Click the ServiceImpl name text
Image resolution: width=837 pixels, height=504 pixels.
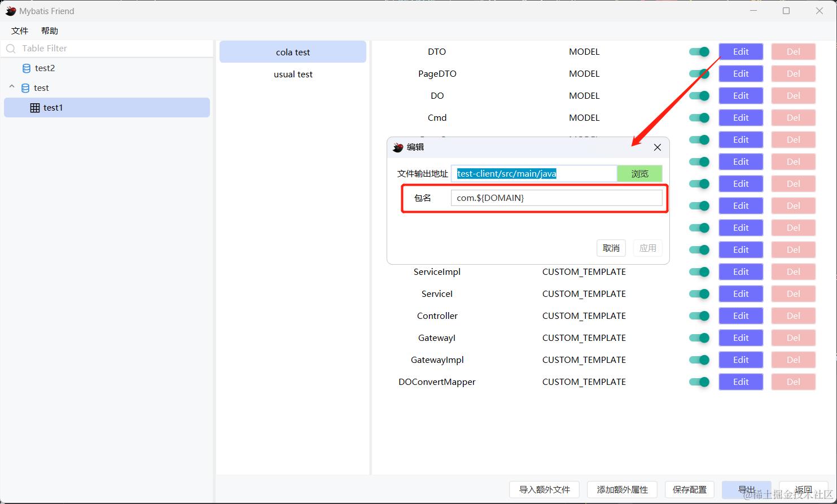coord(437,272)
